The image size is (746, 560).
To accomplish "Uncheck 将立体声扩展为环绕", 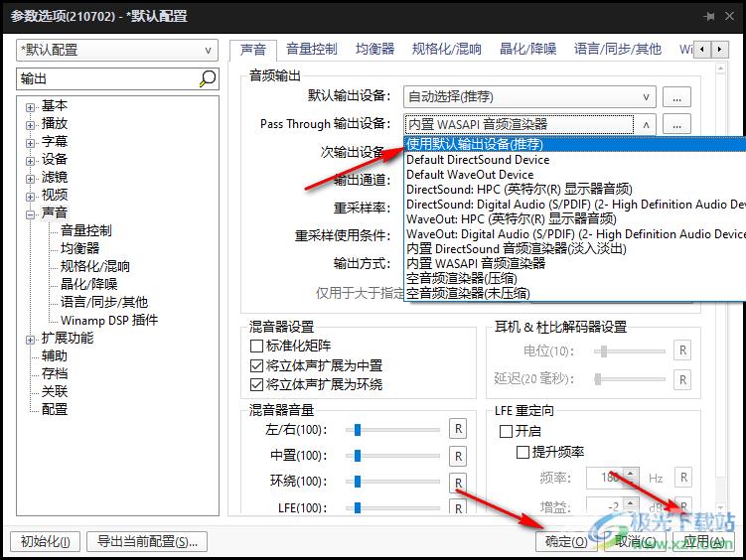I will pos(256,384).
